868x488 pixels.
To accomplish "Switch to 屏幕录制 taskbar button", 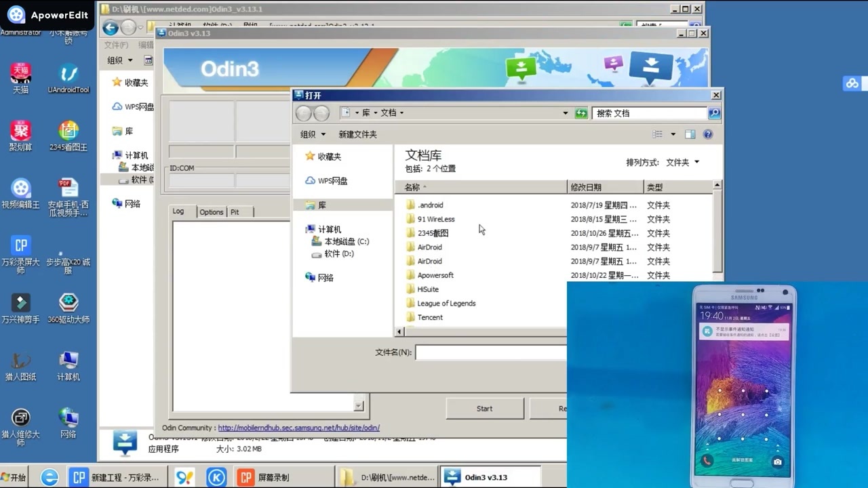I will coord(285,477).
